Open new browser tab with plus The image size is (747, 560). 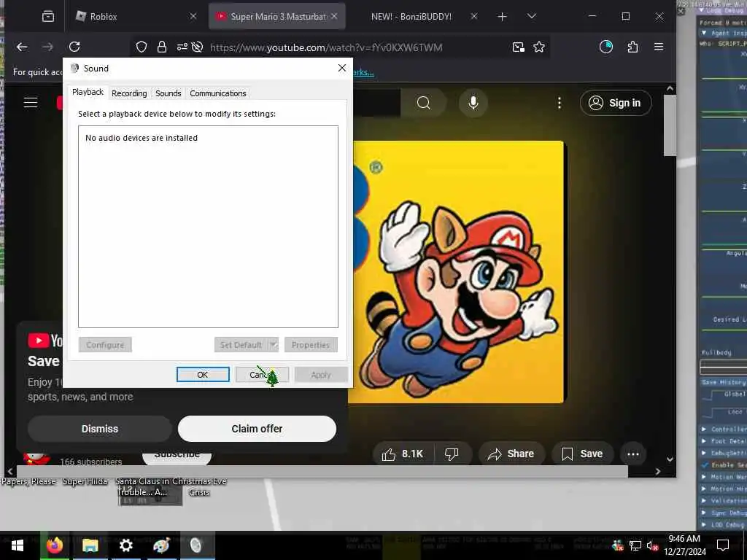[502, 17]
